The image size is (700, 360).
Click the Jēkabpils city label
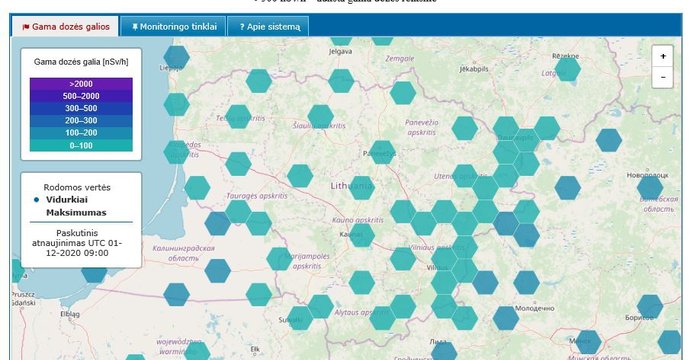click(x=474, y=69)
